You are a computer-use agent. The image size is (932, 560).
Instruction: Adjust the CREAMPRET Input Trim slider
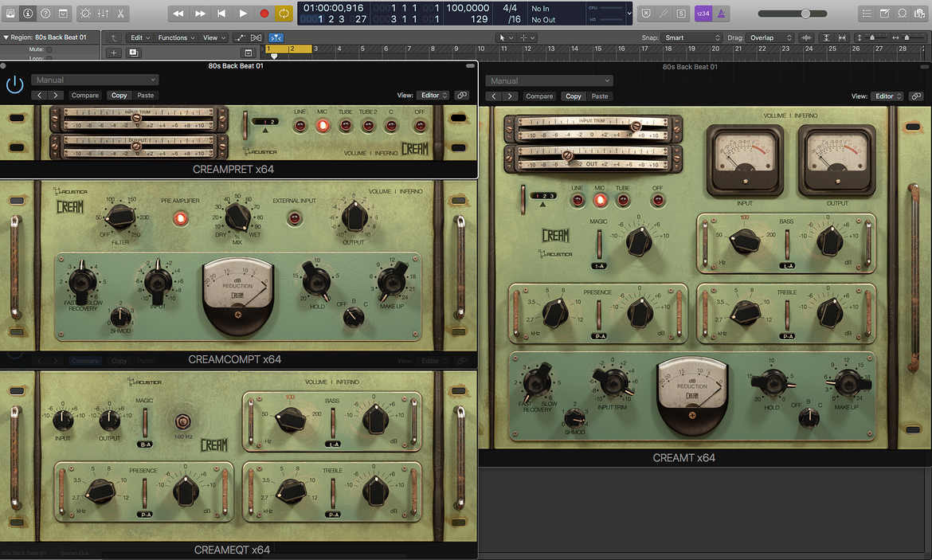click(x=136, y=118)
